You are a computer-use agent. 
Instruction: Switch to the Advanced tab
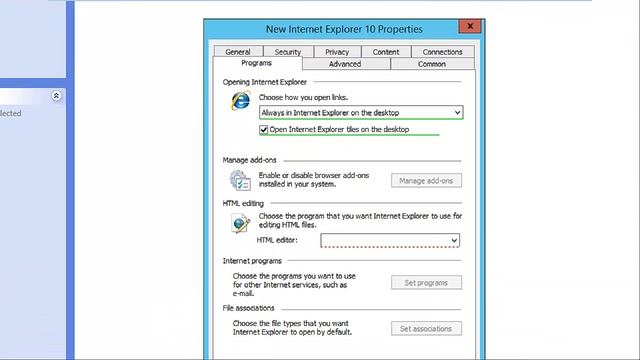[x=345, y=64]
